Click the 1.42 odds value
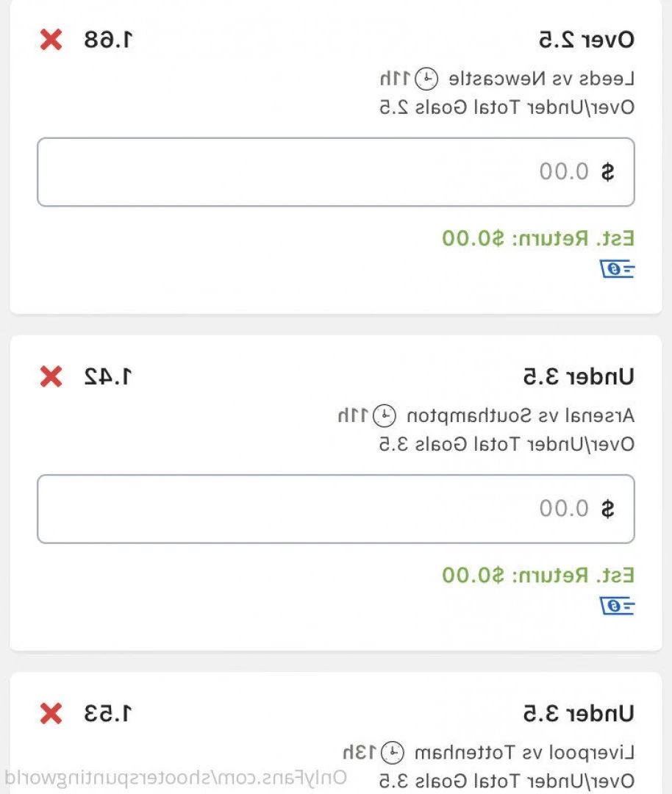 point(108,376)
